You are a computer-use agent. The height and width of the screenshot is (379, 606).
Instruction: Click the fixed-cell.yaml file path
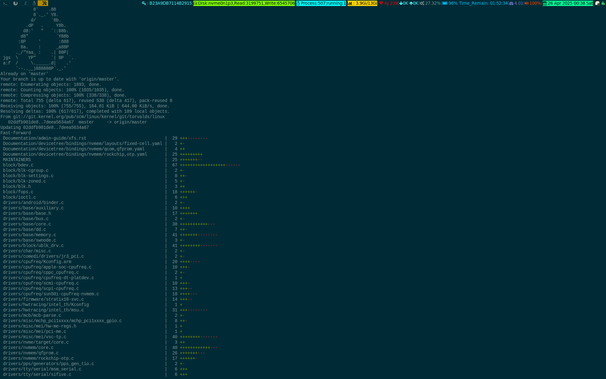click(x=82, y=144)
